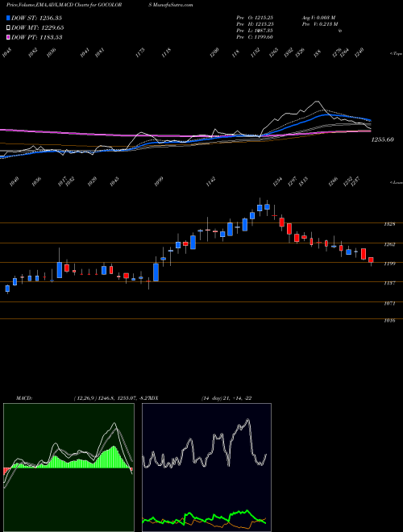Click the 1328 price axis label

(389, 224)
